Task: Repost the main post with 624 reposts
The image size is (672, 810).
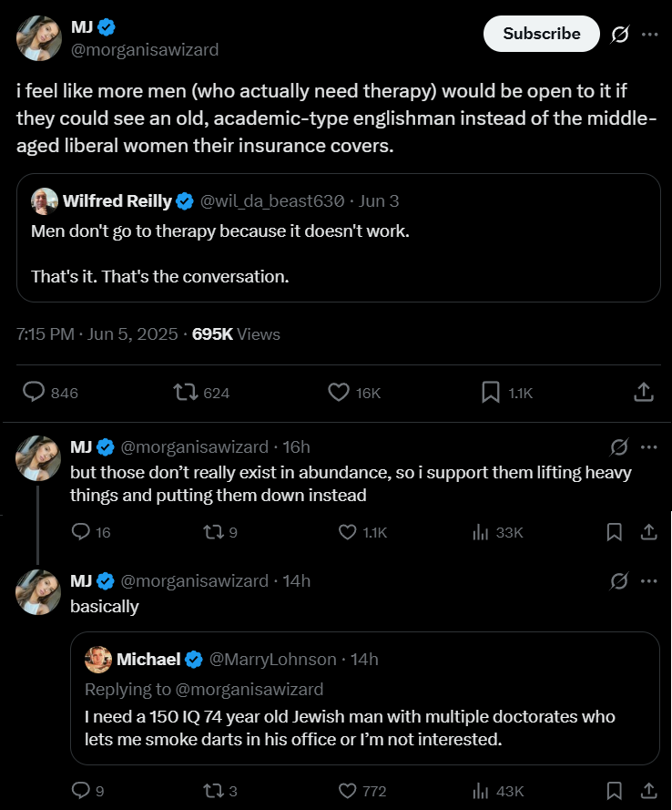Action: pyautogui.click(x=186, y=392)
